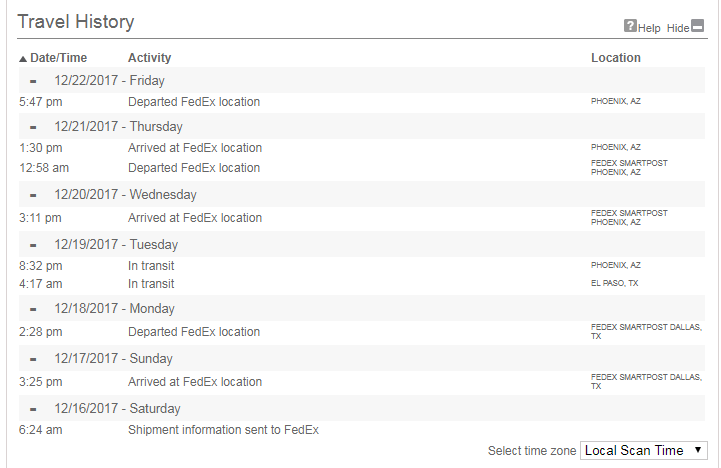
Task: Collapse the 12/20/2017 Wednesday group
Action: [x=33, y=195]
